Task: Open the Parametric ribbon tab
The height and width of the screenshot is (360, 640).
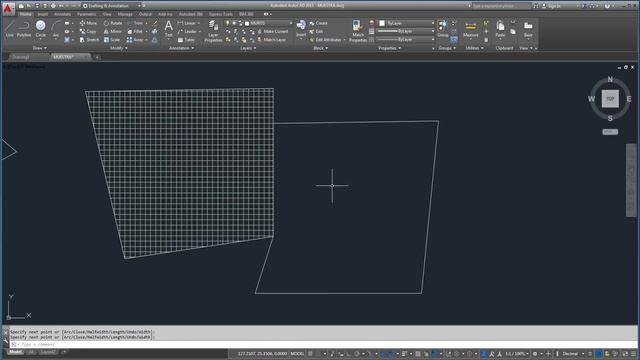Action: pyautogui.click(x=87, y=14)
